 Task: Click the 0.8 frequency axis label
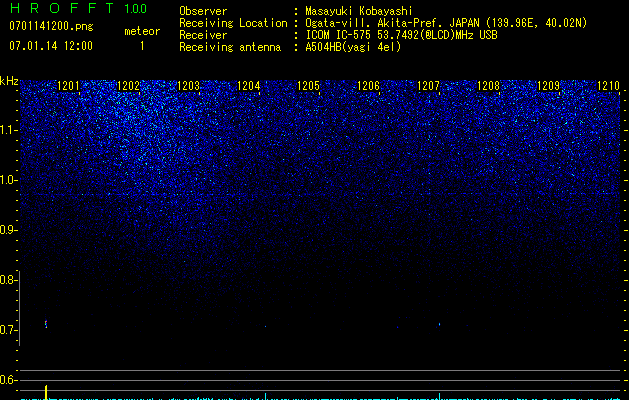[8, 280]
